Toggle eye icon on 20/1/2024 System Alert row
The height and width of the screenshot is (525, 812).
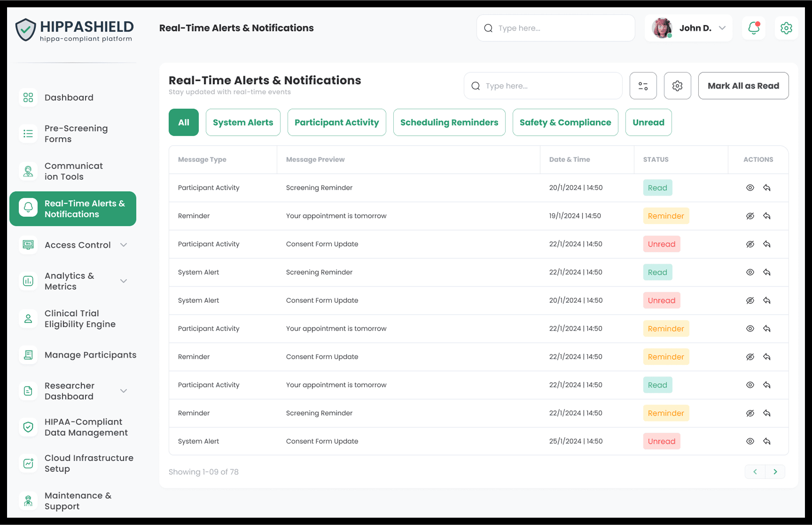tap(750, 301)
